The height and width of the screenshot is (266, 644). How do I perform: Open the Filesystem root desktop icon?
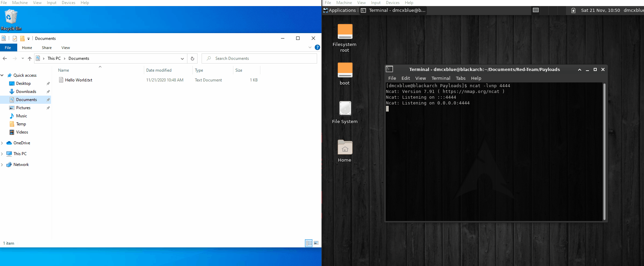(x=345, y=38)
